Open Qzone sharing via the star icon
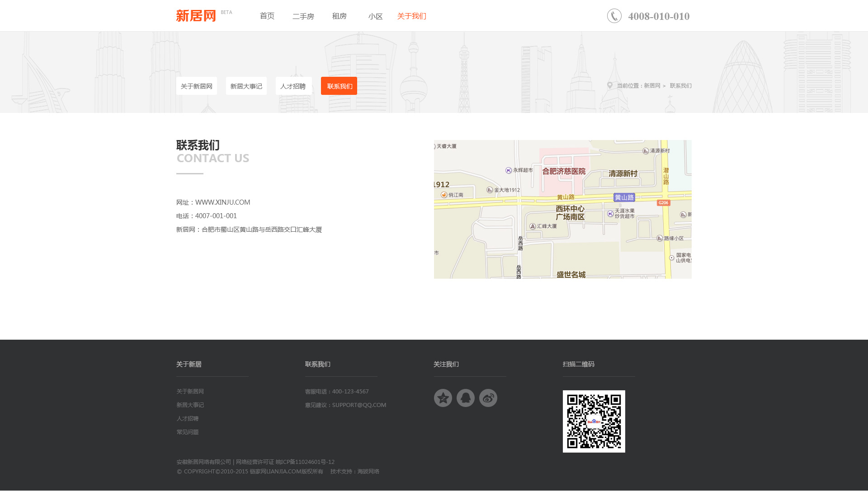This screenshot has width=868, height=491. point(443,398)
